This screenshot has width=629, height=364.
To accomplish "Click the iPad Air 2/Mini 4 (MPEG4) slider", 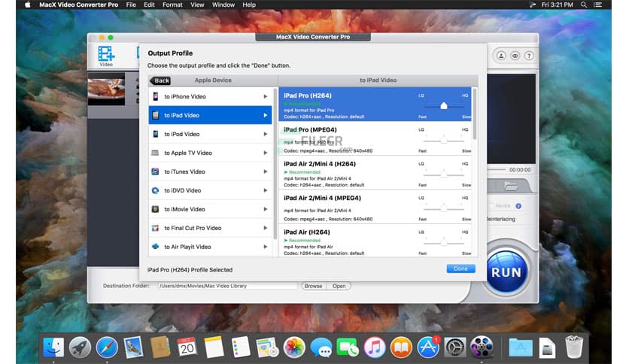I will point(444,208).
